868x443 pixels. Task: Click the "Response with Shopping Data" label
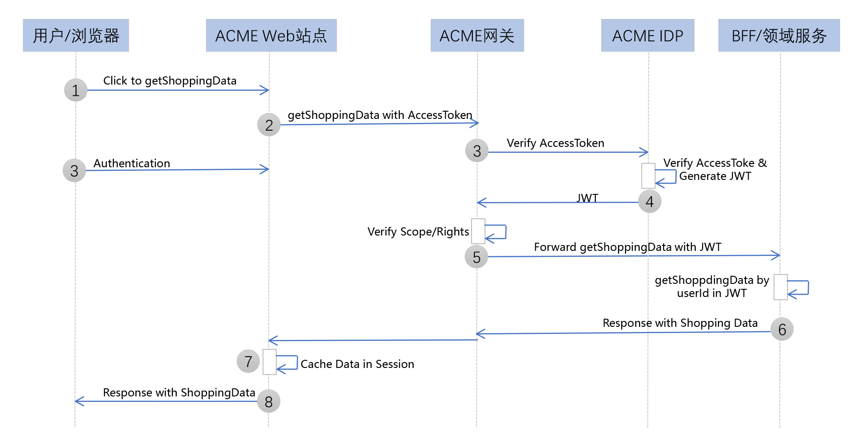680,323
